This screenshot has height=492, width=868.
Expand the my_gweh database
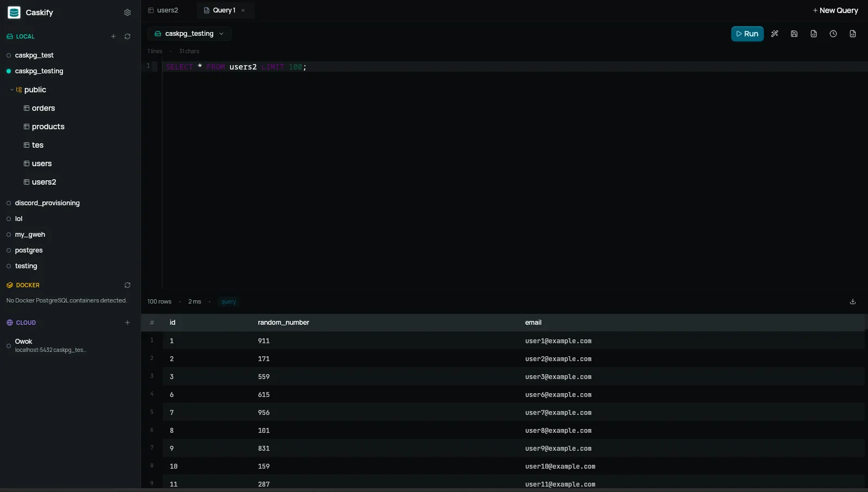pyautogui.click(x=30, y=235)
